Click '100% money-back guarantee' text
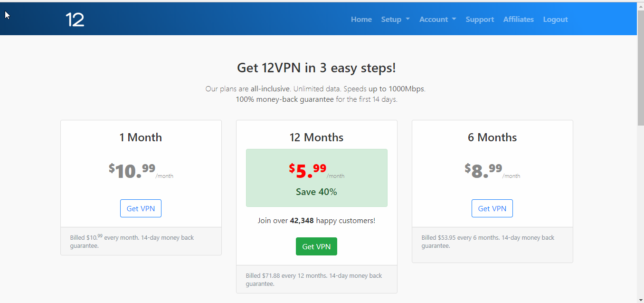Viewport: 644px width, 303px height. pos(284,99)
